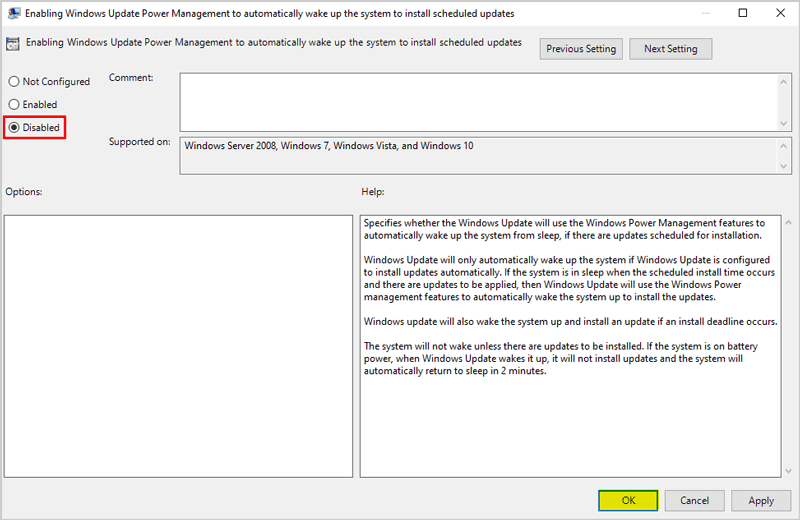The width and height of the screenshot is (800, 520).
Task: Click the Apply button
Action: tap(761, 501)
